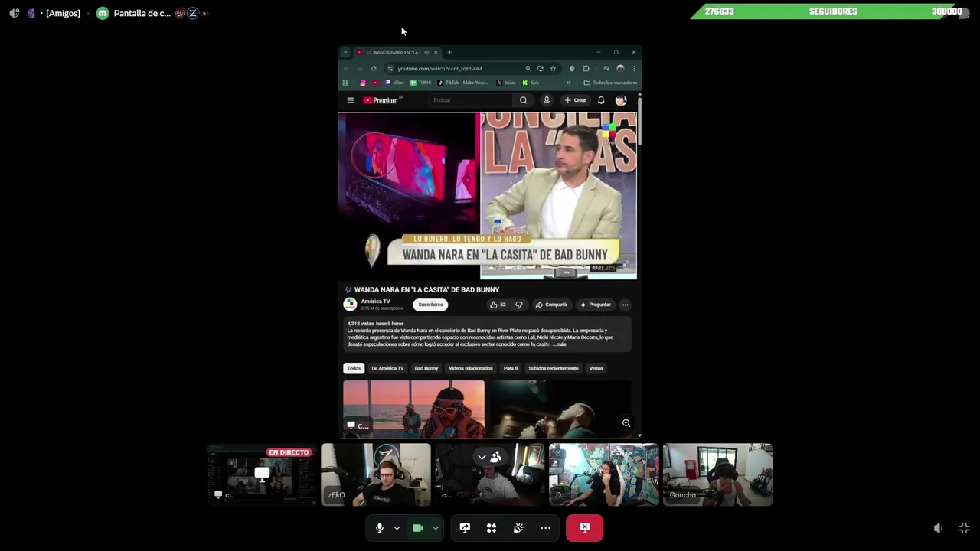Select the Todos filter chip
980x551 pixels.
pos(354,368)
